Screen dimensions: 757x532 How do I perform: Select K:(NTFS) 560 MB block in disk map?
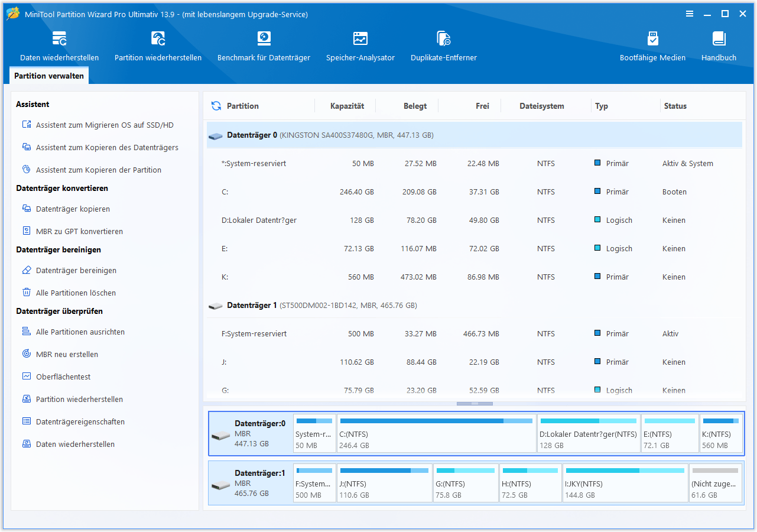[721, 433]
